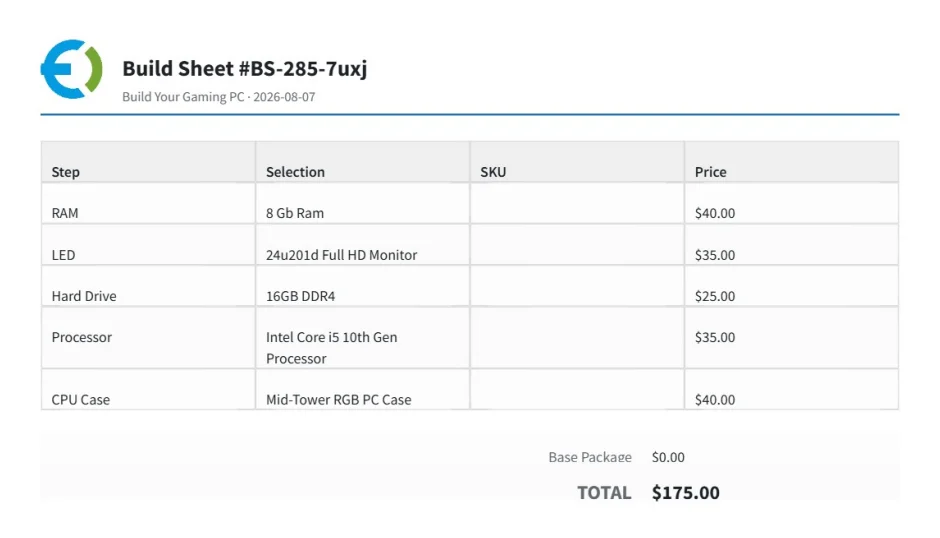Click the CPU Case step cell
The height and width of the screenshot is (538, 940).
coord(149,389)
